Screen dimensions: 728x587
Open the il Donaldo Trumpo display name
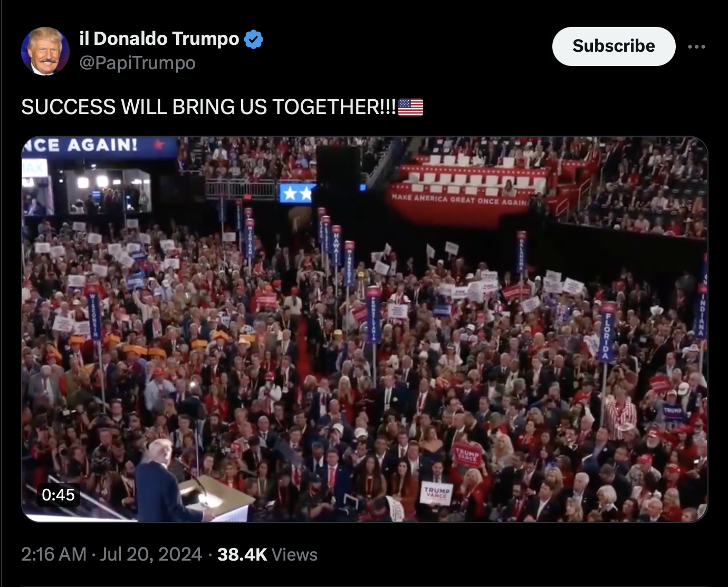pos(159,39)
